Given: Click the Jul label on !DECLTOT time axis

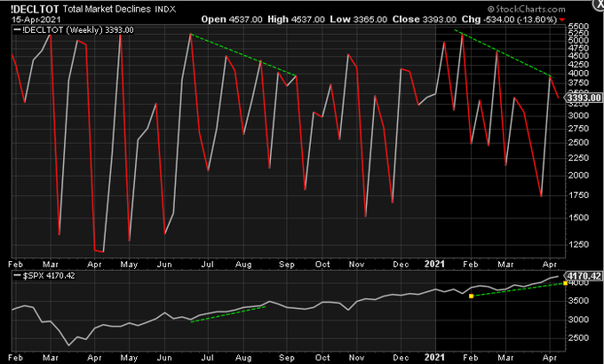Looking at the screenshot, I should (x=208, y=265).
